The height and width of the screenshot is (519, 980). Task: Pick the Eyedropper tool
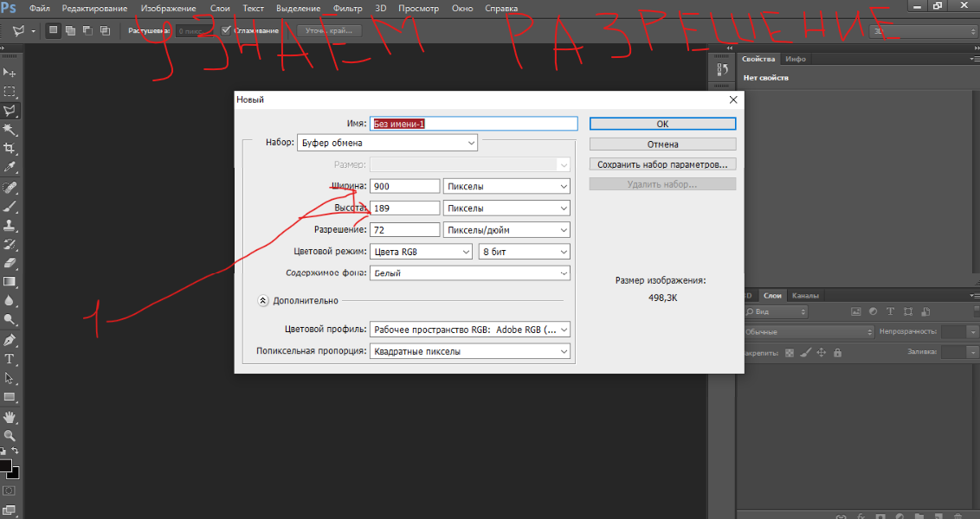tap(10, 168)
